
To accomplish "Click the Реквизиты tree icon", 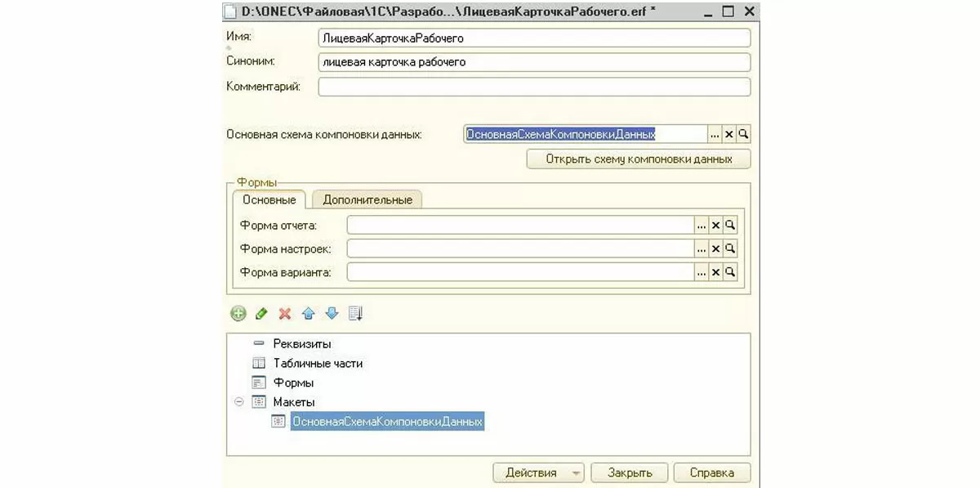I will pos(259,343).
